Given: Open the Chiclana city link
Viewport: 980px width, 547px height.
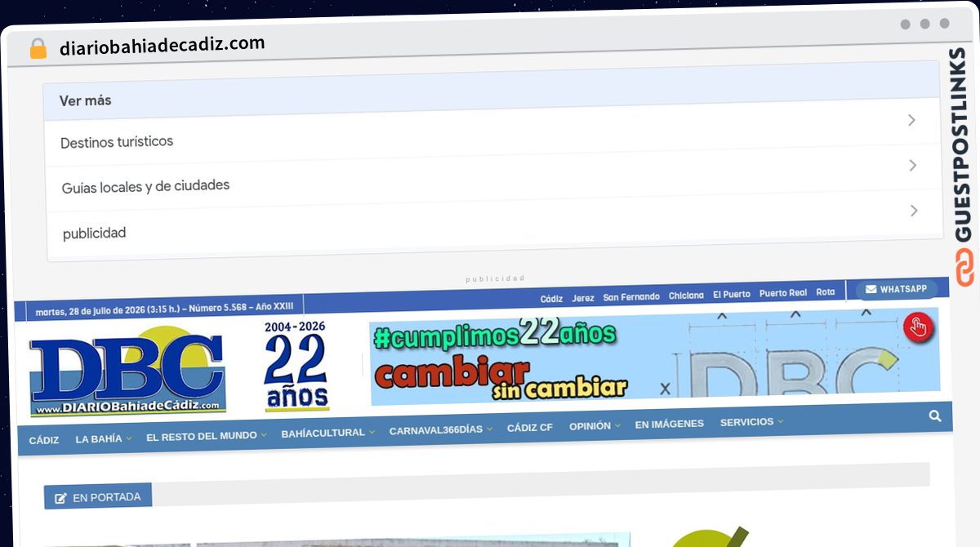Looking at the screenshot, I should (x=686, y=296).
